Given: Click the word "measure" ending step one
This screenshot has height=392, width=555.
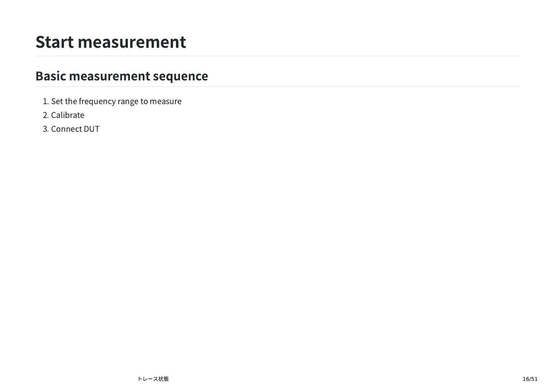Looking at the screenshot, I should 165,101.
